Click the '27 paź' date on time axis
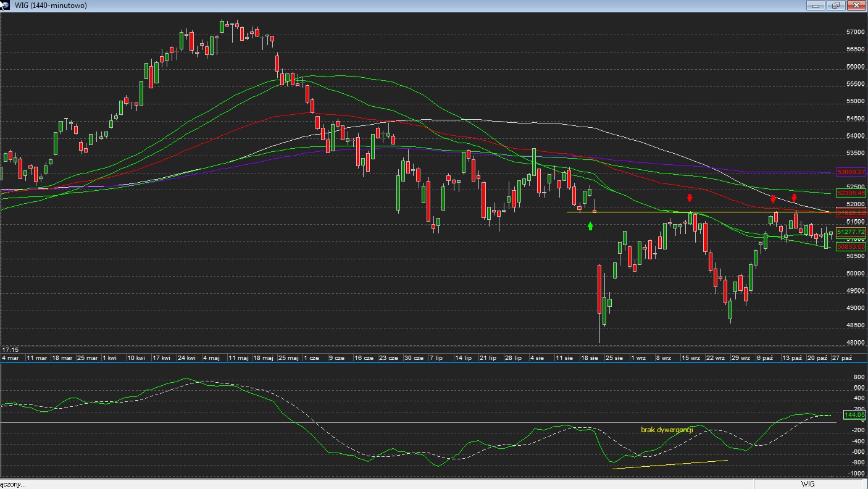 [842, 357]
